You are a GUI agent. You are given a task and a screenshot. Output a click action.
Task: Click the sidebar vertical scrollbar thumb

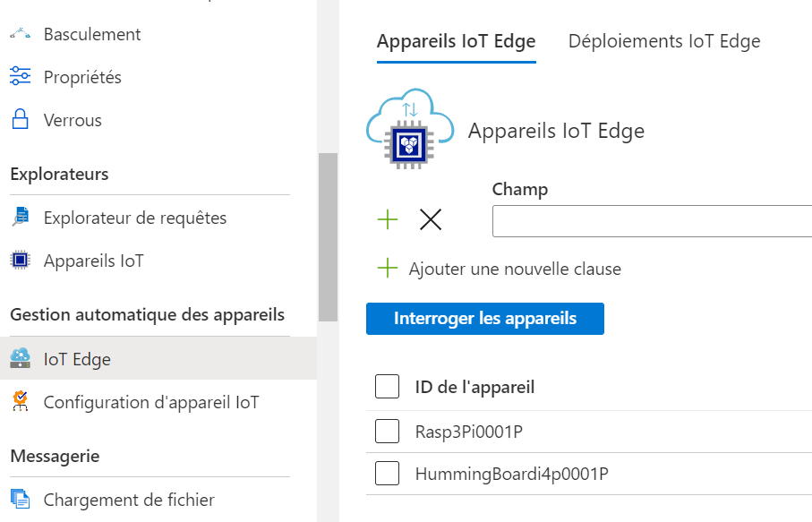pos(328,236)
